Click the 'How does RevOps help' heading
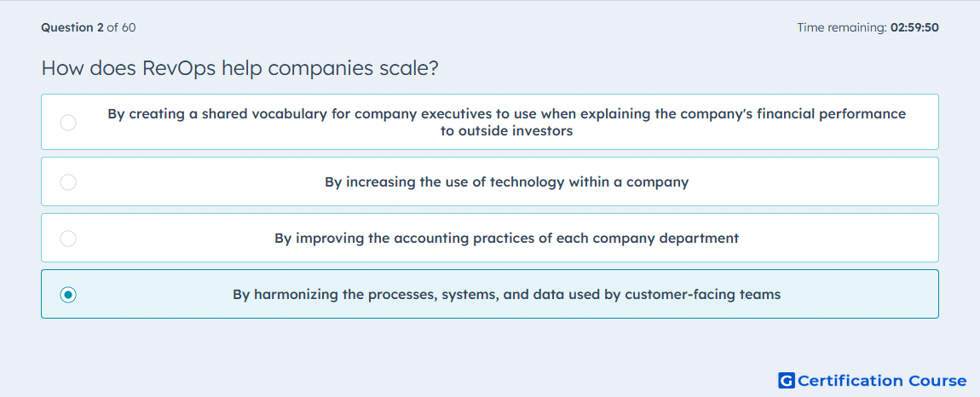 point(153,68)
